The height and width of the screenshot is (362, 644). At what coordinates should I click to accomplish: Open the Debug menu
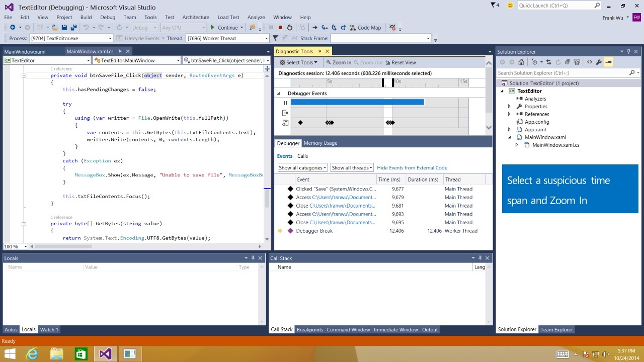point(108,17)
